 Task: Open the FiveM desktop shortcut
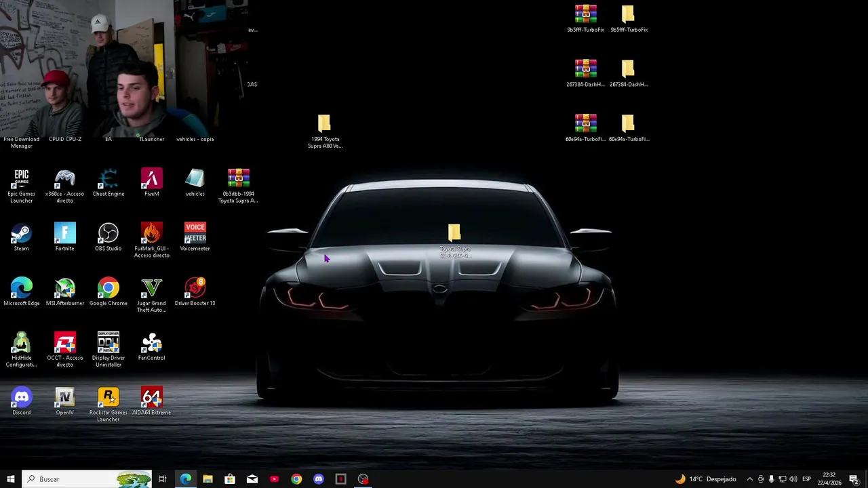click(x=152, y=183)
